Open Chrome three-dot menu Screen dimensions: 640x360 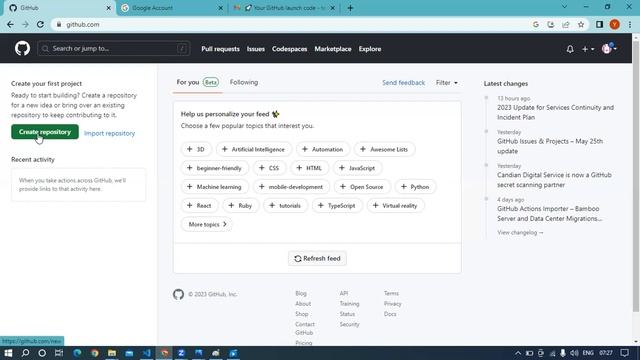630,24
